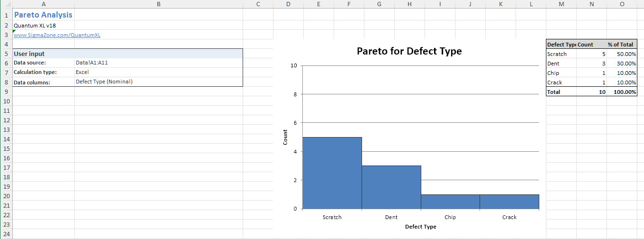Select the Scratch count cell showing 5
Viewport: 644px width, 239px height.
click(591, 54)
